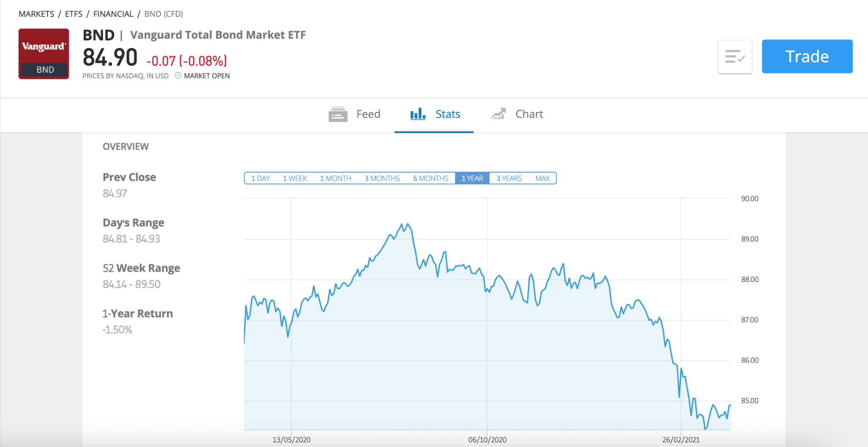The image size is (868, 447).
Task: Switch chart to 1 DAY view
Action: 260,178
